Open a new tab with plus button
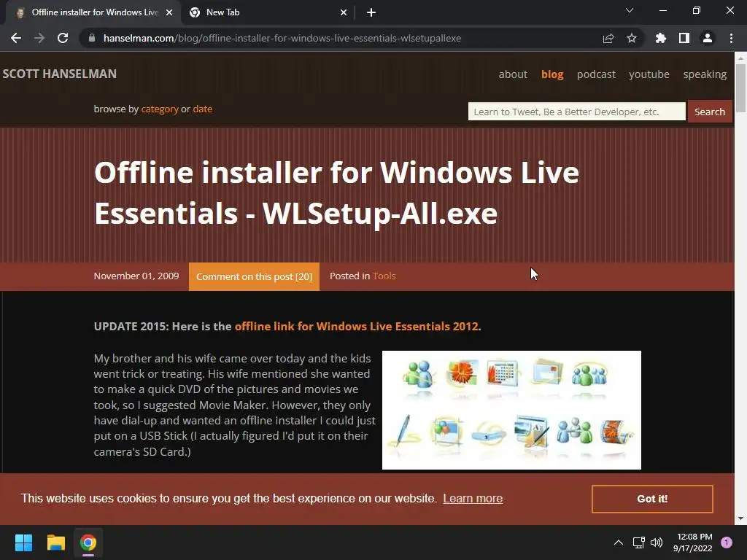The height and width of the screenshot is (560, 747). coord(371,12)
